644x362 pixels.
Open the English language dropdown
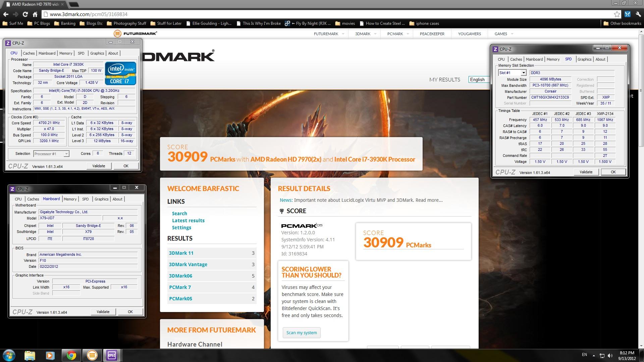coord(479,79)
